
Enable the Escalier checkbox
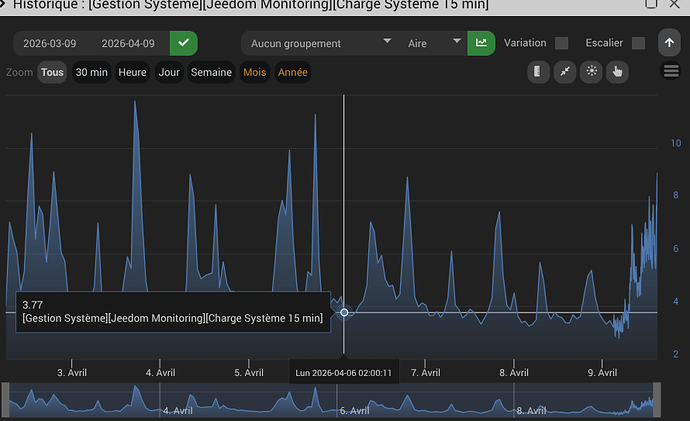[639, 43]
